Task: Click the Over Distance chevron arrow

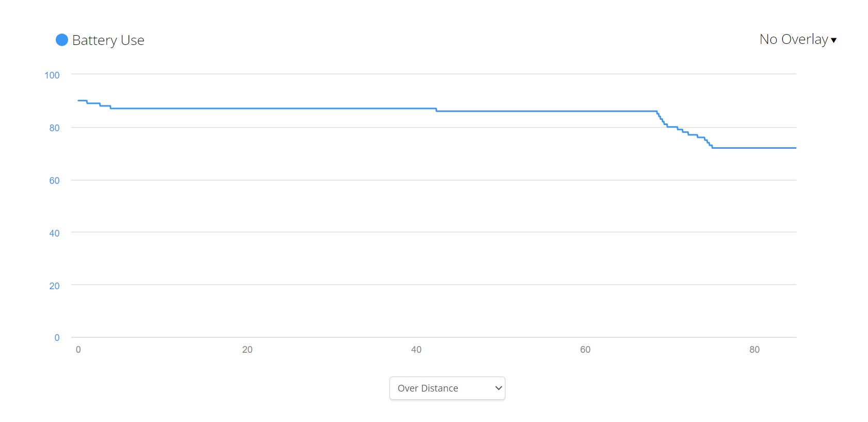Action: (499, 388)
